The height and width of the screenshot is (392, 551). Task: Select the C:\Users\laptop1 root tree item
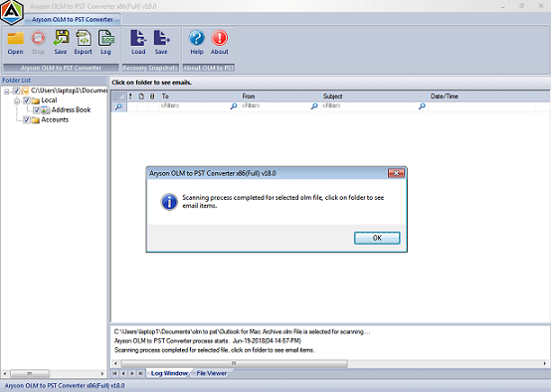click(69, 91)
